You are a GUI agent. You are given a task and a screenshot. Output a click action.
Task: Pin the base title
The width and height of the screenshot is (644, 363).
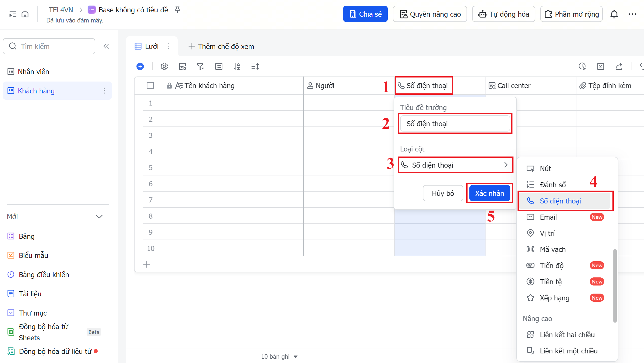177,10
